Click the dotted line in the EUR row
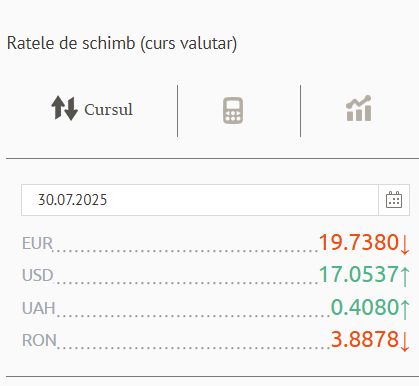 [186, 250]
